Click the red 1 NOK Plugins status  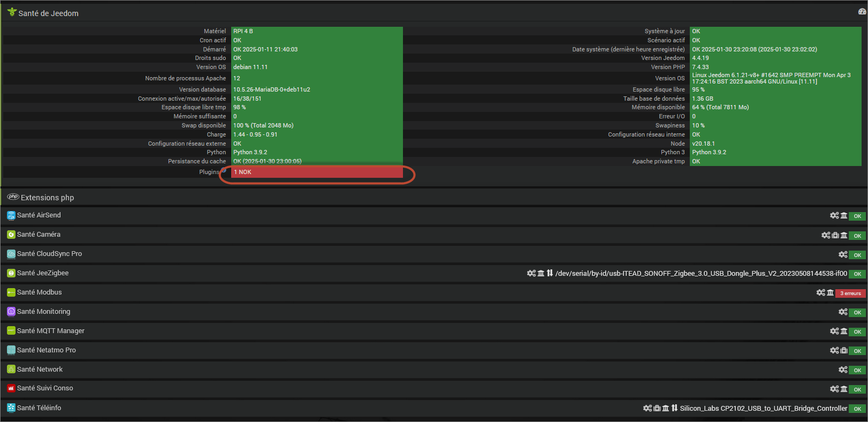pos(317,172)
